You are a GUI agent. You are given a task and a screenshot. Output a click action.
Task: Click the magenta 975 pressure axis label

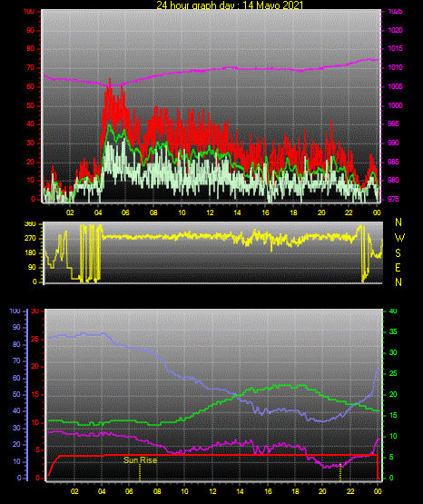click(393, 199)
